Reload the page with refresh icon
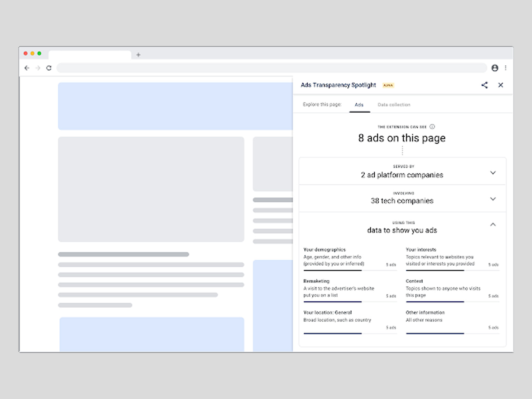Viewport: 532px width, 399px height. click(x=49, y=68)
